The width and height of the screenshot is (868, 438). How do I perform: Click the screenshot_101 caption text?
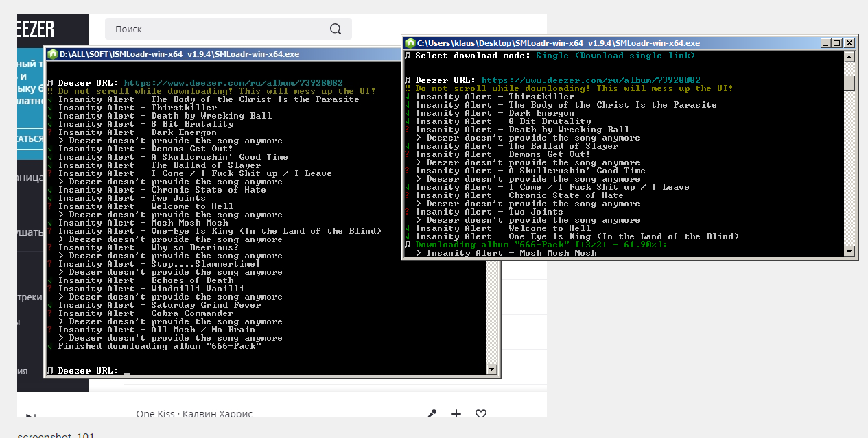[x=56, y=435]
